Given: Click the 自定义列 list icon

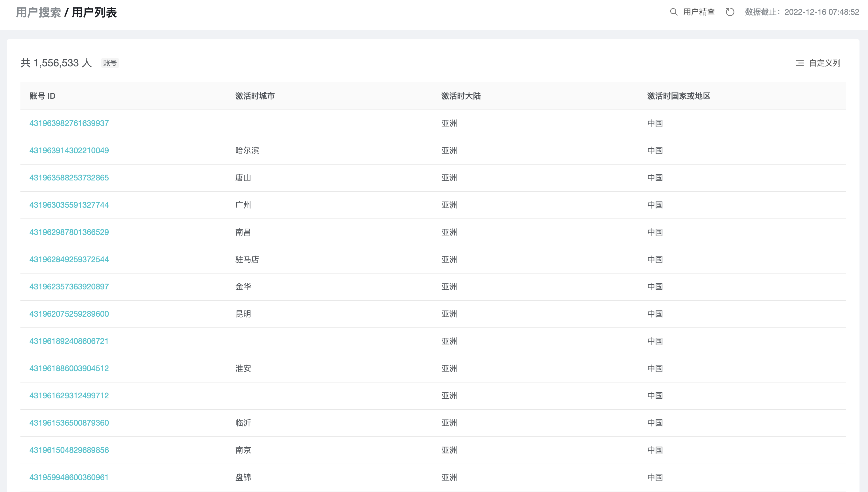Looking at the screenshot, I should point(799,63).
